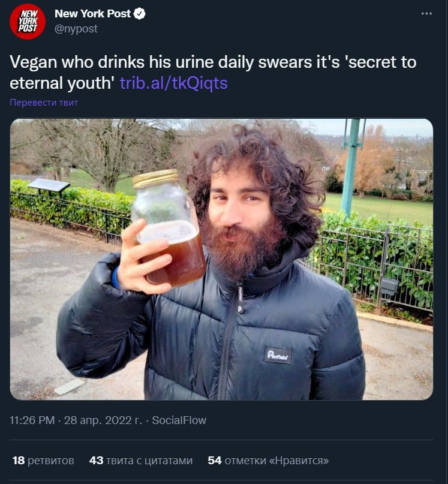The width and height of the screenshot is (448, 484).
Task: Open the tweet photo of man holding jar
Action: click(221, 259)
